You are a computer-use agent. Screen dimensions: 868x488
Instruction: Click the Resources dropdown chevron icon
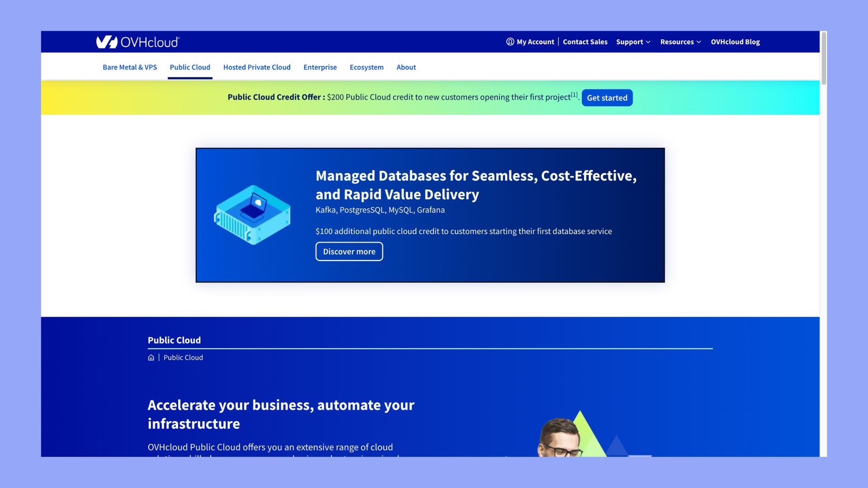tap(698, 42)
